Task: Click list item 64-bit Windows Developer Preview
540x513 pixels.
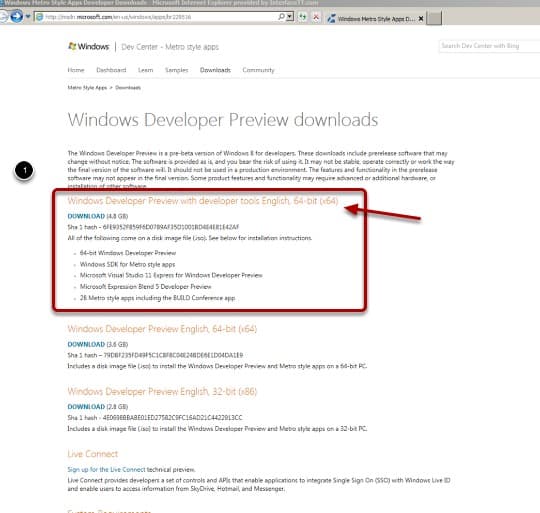Action: 128,253
